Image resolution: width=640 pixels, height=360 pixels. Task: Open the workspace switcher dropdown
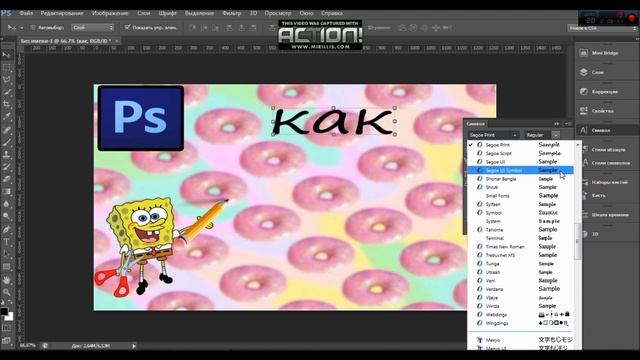click(x=602, y=28)
